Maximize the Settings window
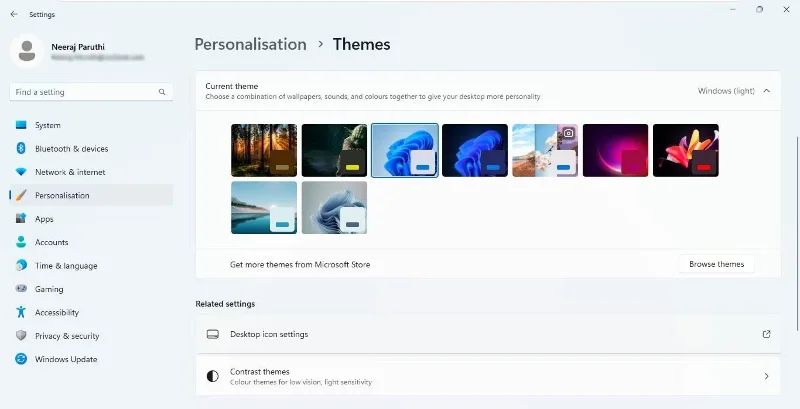The height and width of the screenshot is (409, 800). point(760,9)
